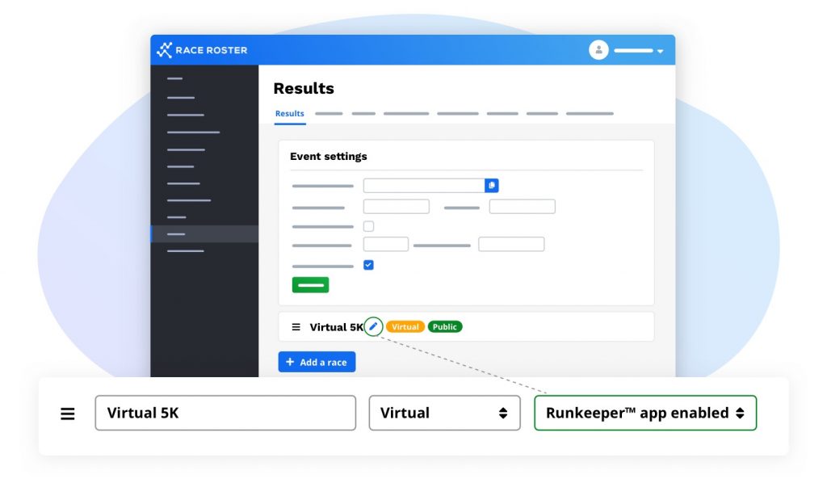
Task: Open the Virtual race type dropdown
Action: (x=444, y=413)
